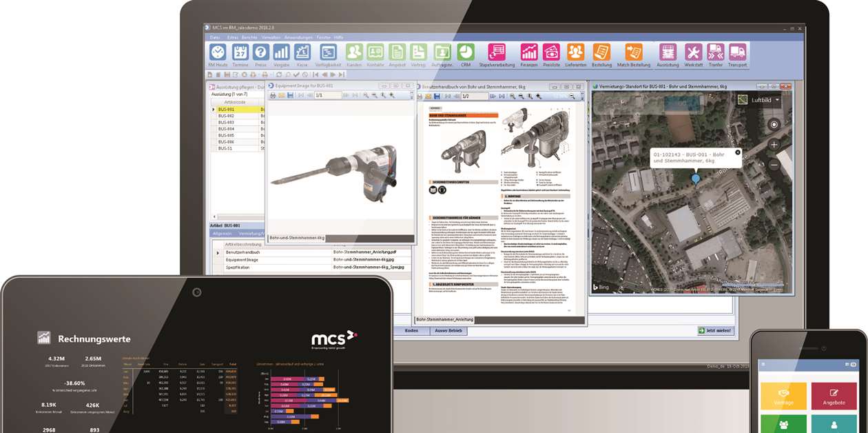Select the BUS-005 row
Viewport: 868px width, 433px height.
pyautogui.click(x=238, y=135)
